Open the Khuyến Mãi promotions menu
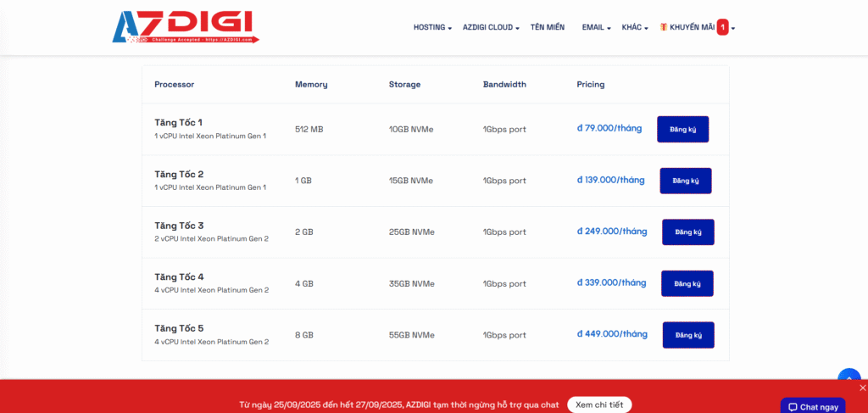The width and height of the screenshot is (868, 413). [x=692, y=27]
